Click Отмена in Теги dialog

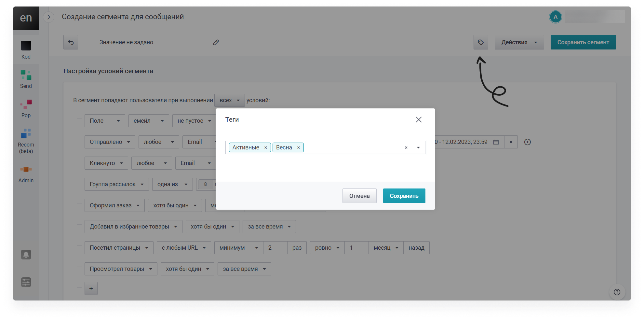359,196
